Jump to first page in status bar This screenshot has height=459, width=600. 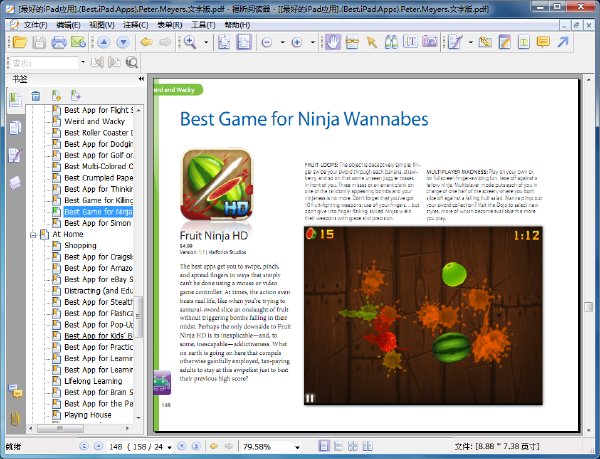tap(84, 446)
